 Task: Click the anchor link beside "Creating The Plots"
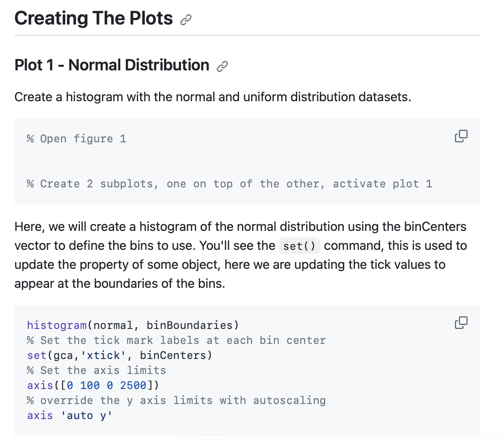tap(185, 19)
